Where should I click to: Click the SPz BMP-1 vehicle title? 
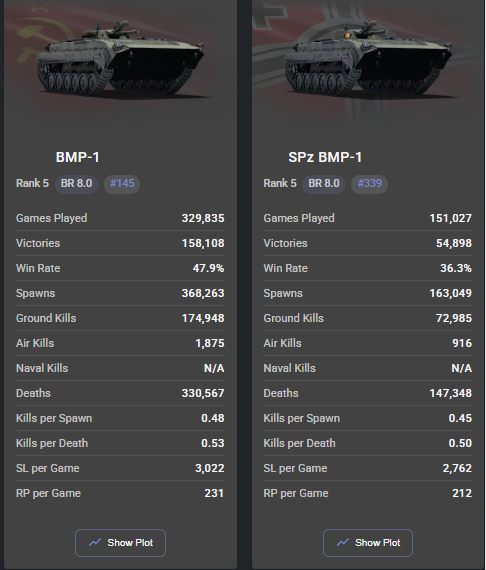[x=325, y=157]
